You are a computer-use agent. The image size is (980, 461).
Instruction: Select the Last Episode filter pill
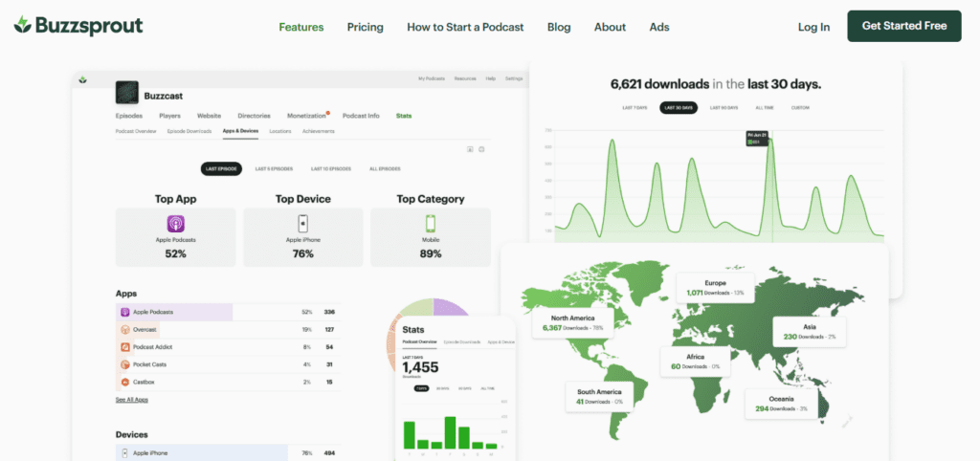coord(221,168)
